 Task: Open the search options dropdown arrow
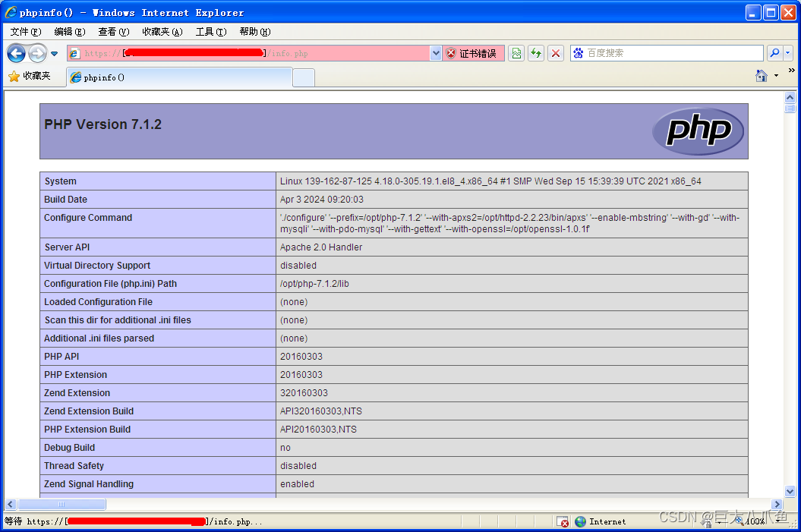pos(788,53)
